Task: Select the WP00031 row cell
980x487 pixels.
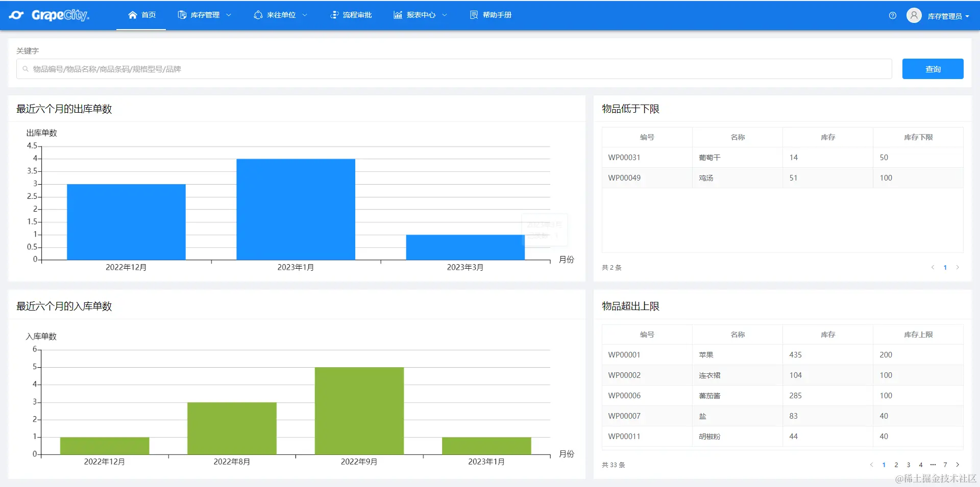Action: (x=647, y=158)
